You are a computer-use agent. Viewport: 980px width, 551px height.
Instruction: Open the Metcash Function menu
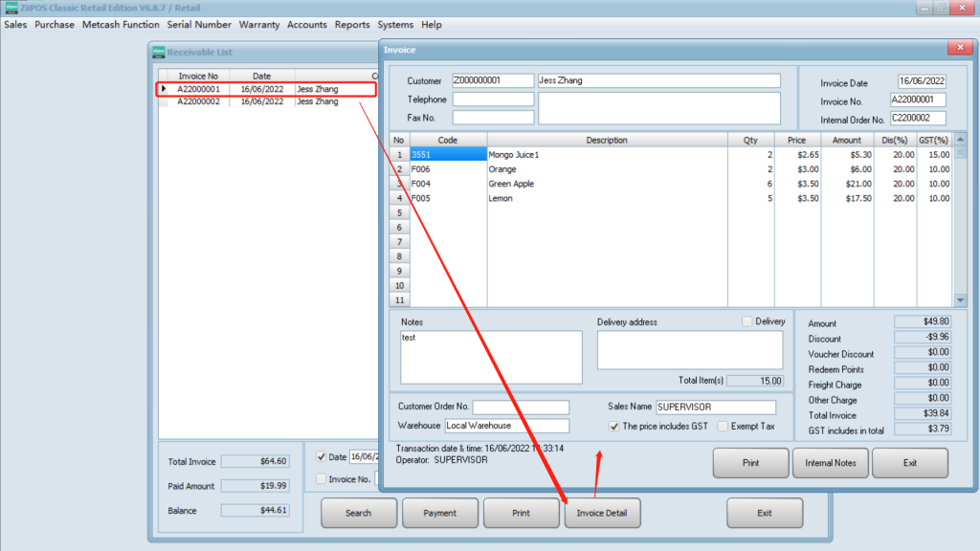[121, 25]
